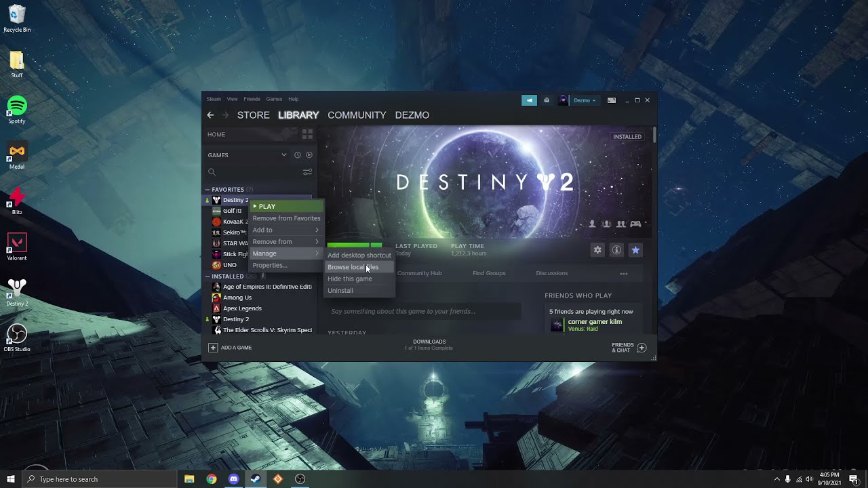
Task: Go to the STORE tab
Action: click(x=254, y=115)
